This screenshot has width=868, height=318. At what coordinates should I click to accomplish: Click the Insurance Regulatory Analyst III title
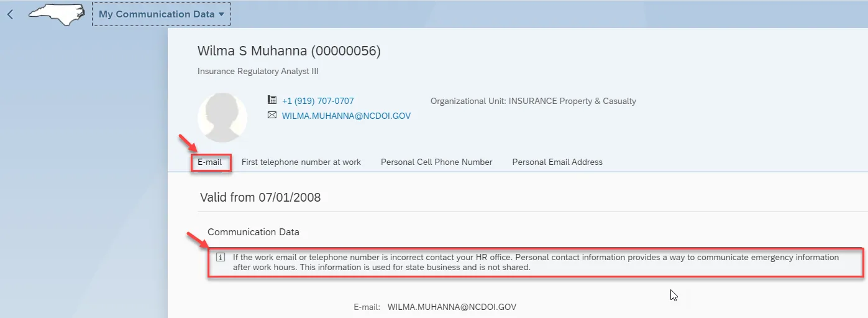coord(258,72)
